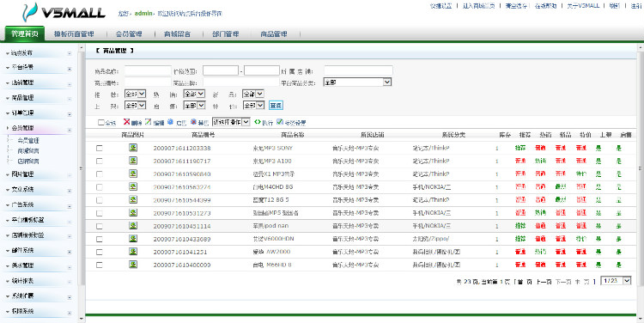This screenshot has height=323, width=644.
Task: Click the small panel icon beside 图片管理 in the sidebar
Action: [x=69, y=176]
